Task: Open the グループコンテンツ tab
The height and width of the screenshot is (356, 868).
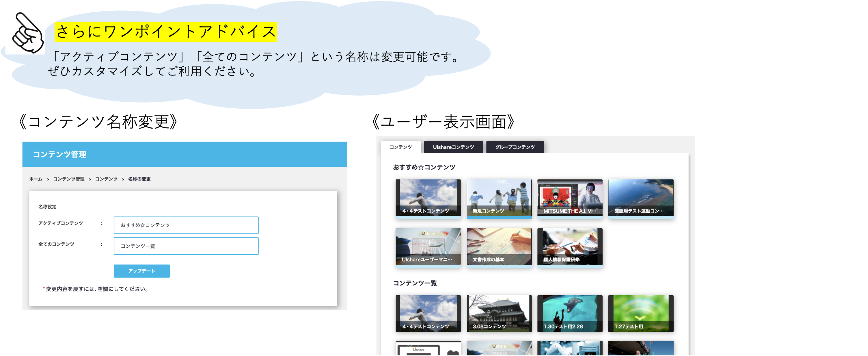Action: point(515,147)
